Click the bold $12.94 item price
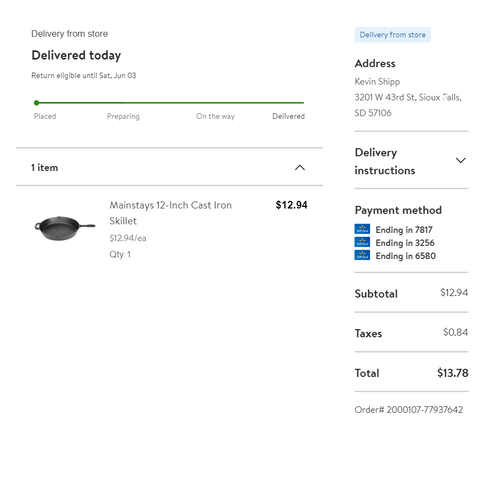Viewport: 500px width, 486px height. click(x=291, y=205)
